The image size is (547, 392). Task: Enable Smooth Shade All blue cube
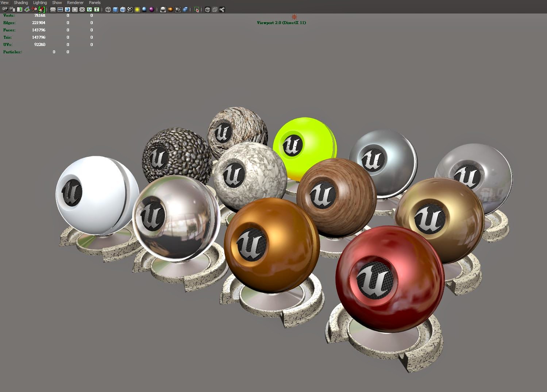point(115,9)
